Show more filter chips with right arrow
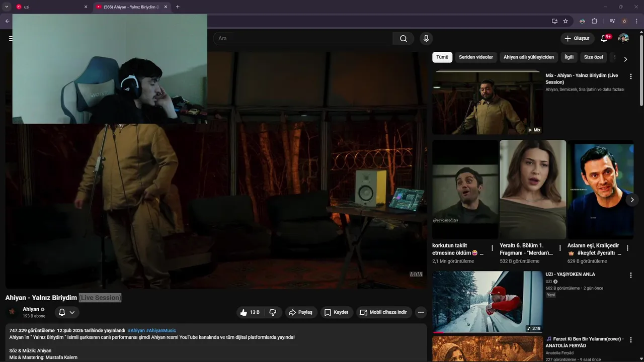 (625, 59)
